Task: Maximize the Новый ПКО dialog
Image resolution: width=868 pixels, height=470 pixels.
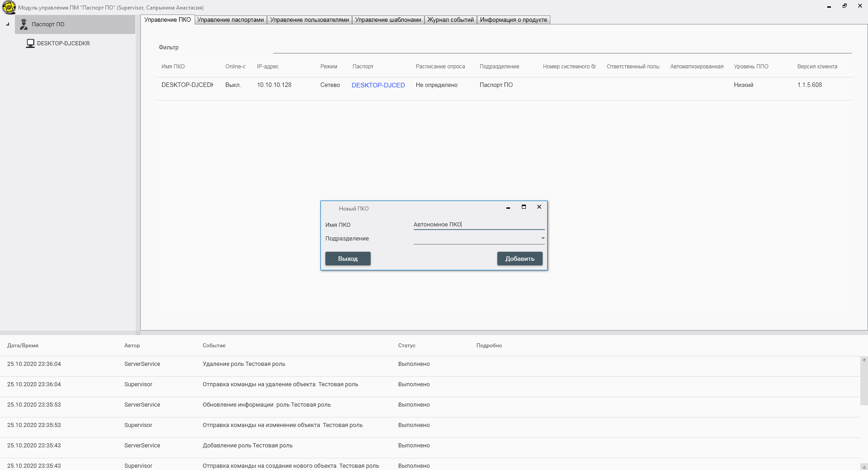Action: [x=524, y=207]
